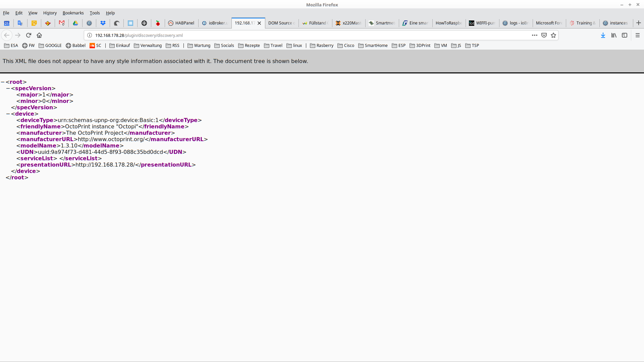The image size is (644, 362).
Task: Open the Einkauf bookmarks folder
Action: click(x=120, y=46)
